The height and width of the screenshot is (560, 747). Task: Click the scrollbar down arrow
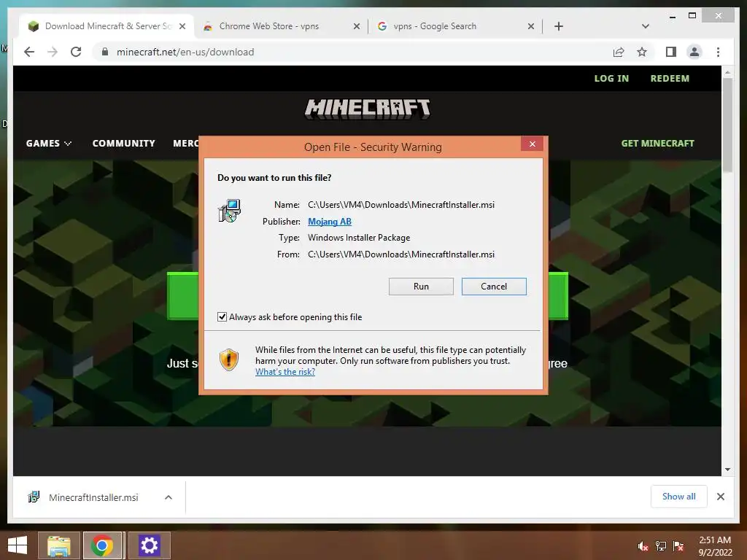point(727,470)
